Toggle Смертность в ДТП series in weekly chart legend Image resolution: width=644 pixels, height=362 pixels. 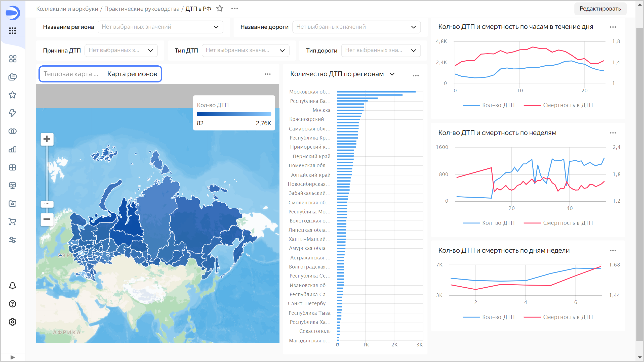click(x=568, y=223)
